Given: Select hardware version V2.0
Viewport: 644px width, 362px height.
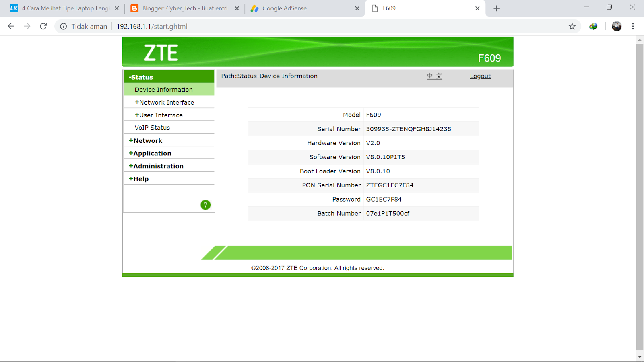Looking at the screenshot, I should (373, 143).
